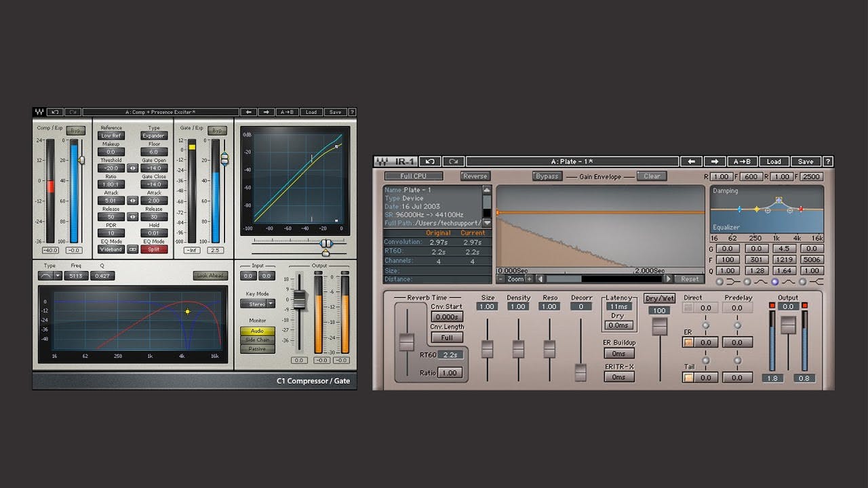Open the sidechain filter Type dropdown arrow

pos(58,275)
